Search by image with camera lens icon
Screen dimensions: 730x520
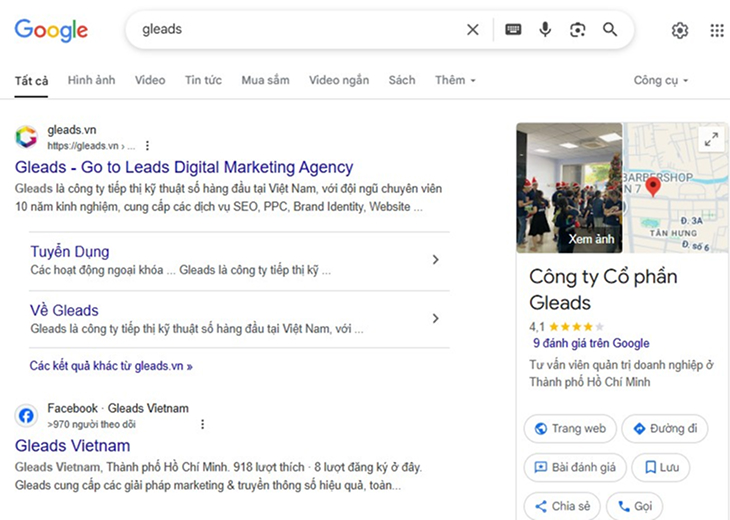(x=577, y=30)
